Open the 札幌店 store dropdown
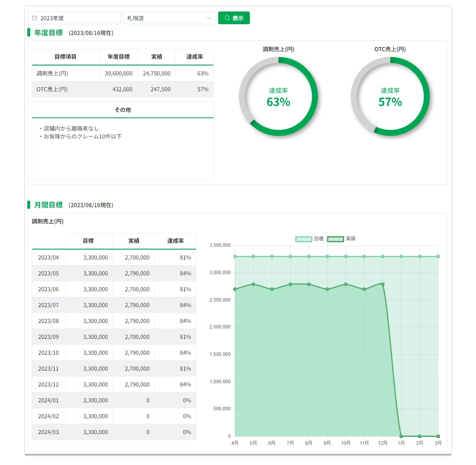Screen dimensions: 476x465 click(169, 18)
